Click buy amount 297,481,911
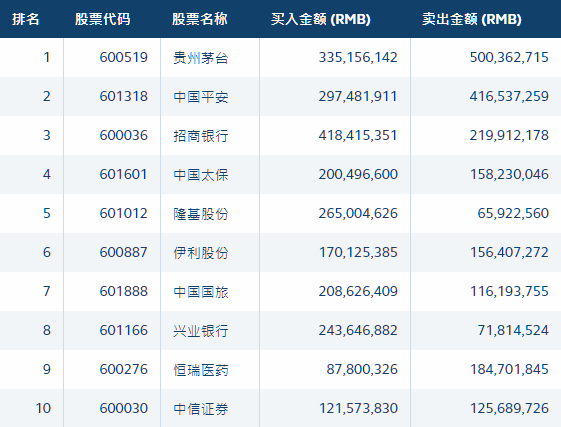This screenshot has width=561, height=427. point(358,96)
